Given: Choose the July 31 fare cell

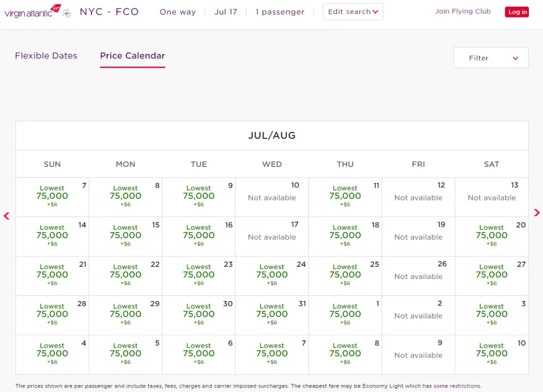Looking at the screenshot, I should coord(271,315).
